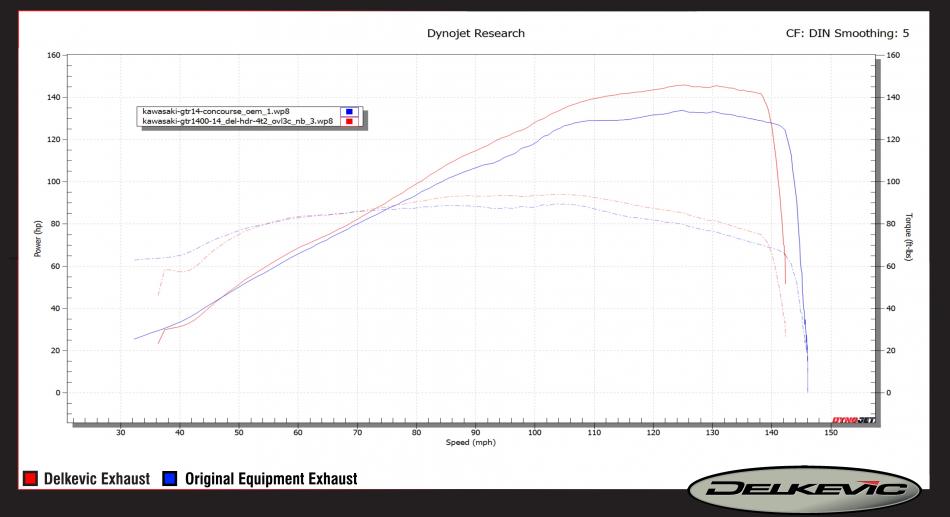Click the blue swatch in the chart legend
Image resolution: width=950 pixels, height=517 pixels.
[348, 111]
